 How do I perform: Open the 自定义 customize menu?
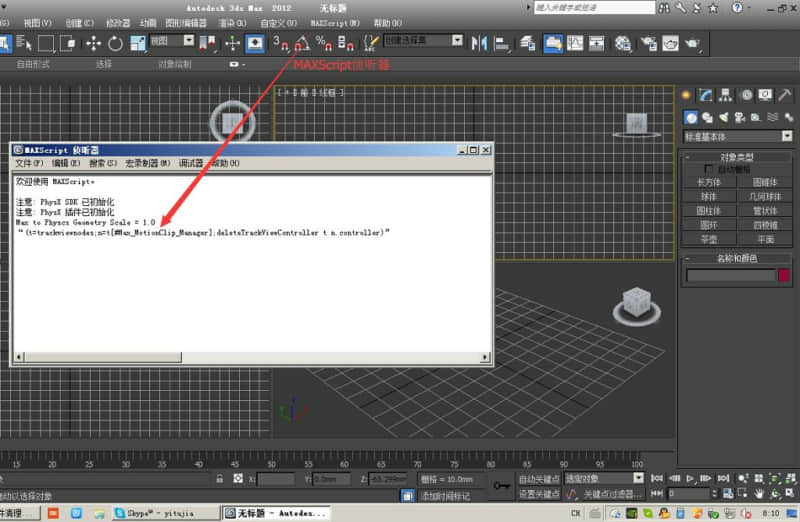tap(279, 23)
